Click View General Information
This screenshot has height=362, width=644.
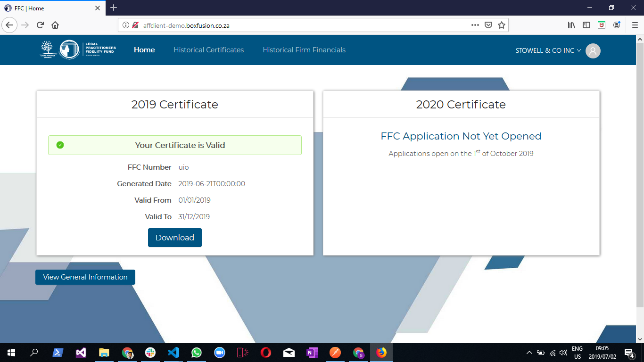[x=85, y=277]
